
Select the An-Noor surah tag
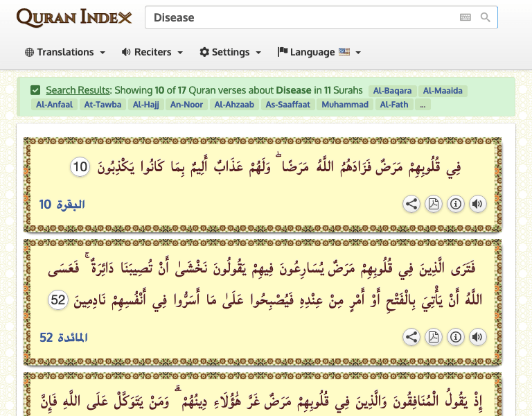click(x=186, y=105)
